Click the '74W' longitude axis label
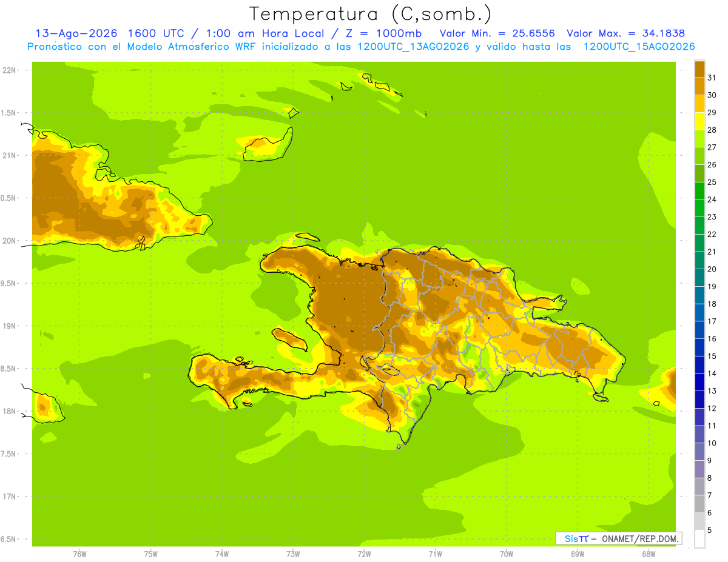This screenshot has width=728, height=562. point(222,554)
